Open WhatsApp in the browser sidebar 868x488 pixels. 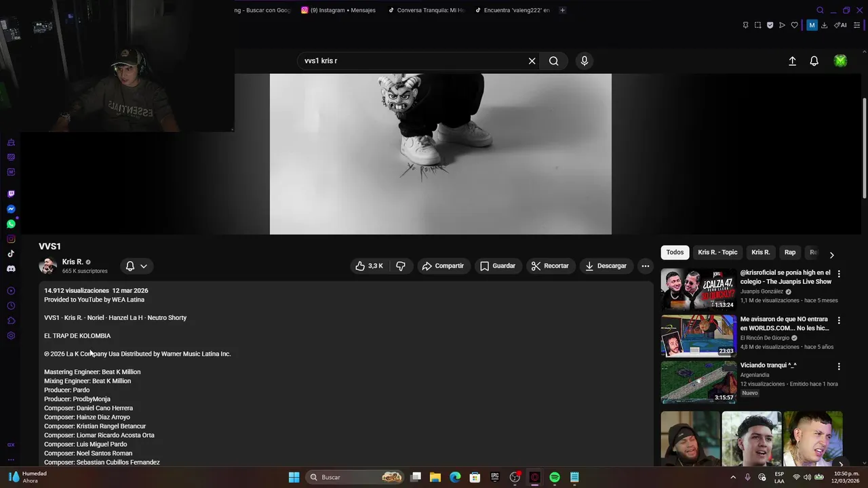11,224
